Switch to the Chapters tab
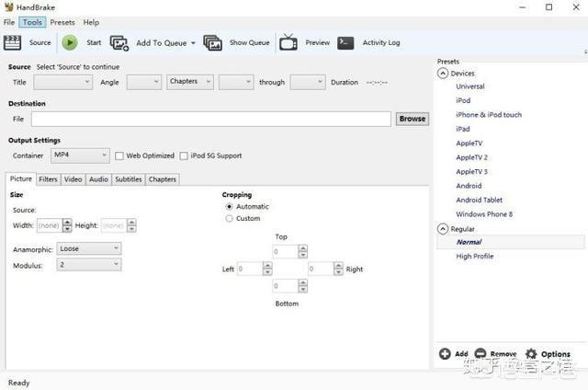This screenshot has height=390, width=588. tap(162, 179)
